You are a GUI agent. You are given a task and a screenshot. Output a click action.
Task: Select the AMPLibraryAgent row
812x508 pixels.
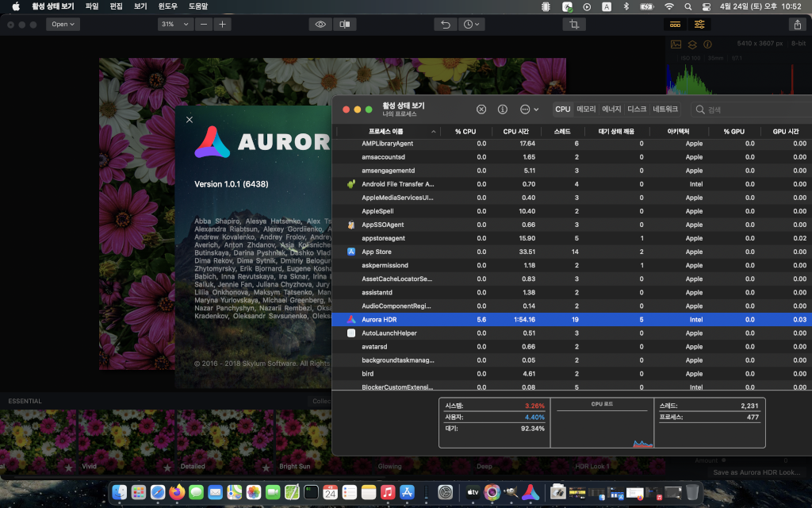click(572, 144)
